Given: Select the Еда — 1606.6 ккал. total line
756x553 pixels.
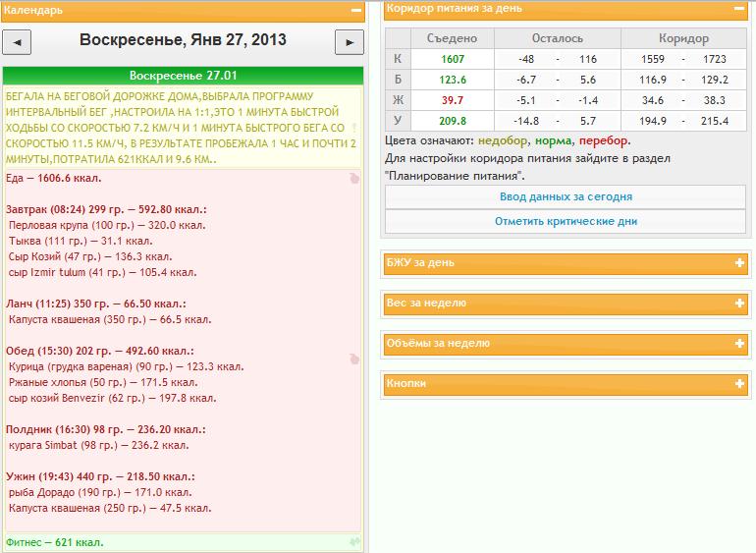Looking at the screenshot, I should coord(54,178).
